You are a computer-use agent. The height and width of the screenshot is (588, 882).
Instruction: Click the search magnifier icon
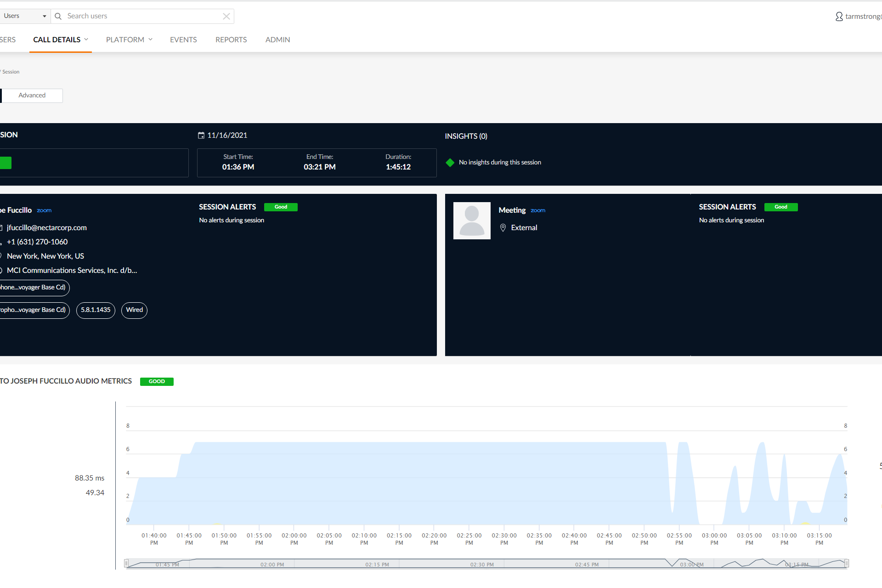point(58,16)
